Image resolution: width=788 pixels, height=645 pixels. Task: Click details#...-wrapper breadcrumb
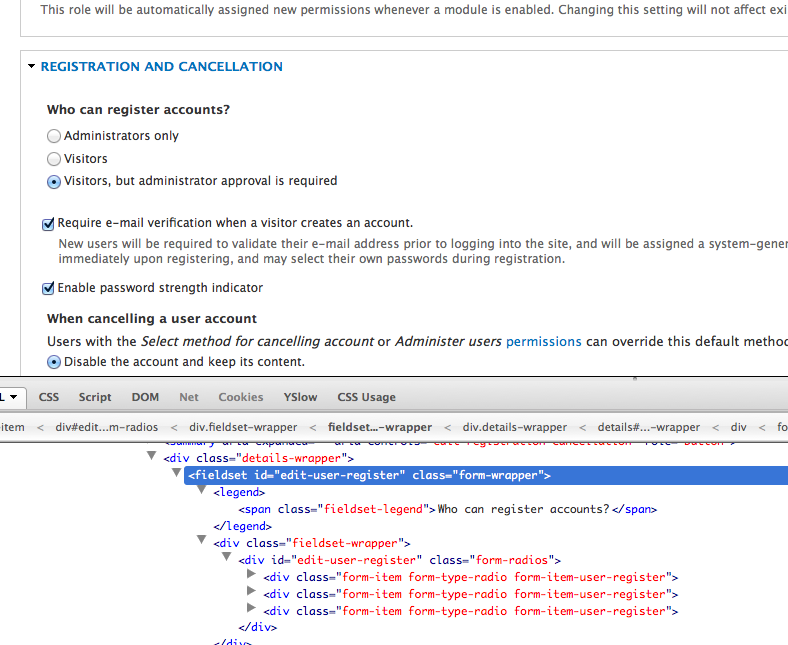tap(649, 427)
